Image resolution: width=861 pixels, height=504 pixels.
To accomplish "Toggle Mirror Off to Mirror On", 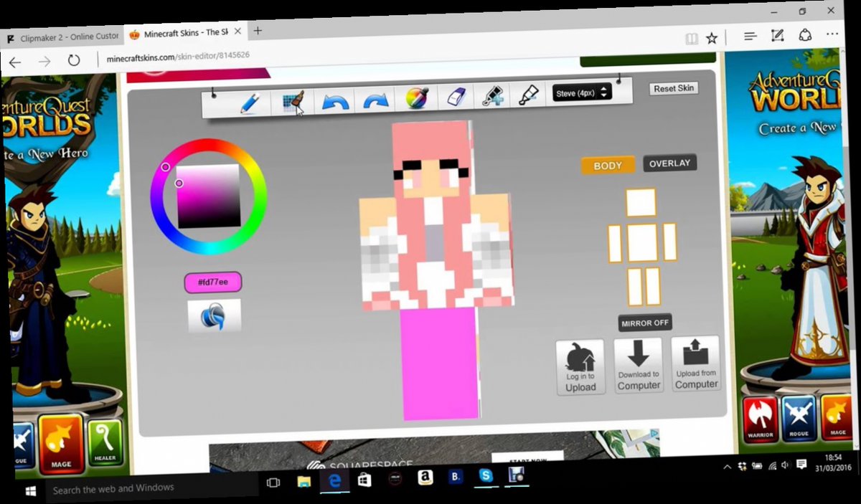I will 644,323.
